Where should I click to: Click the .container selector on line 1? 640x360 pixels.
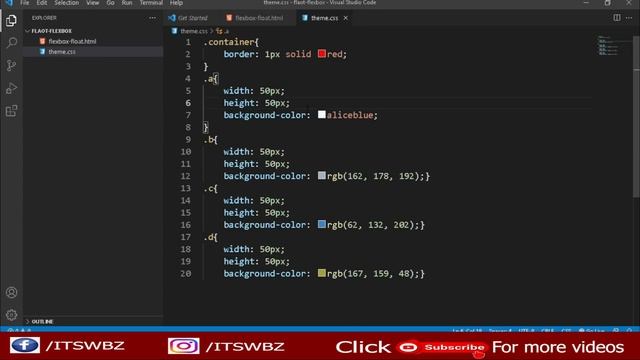click(229, 42)
